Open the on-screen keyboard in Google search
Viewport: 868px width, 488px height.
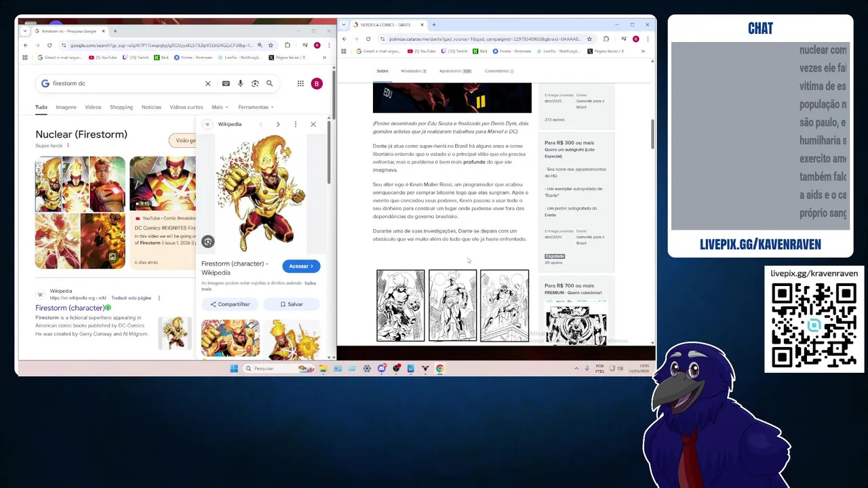click(x=226, y=83)
